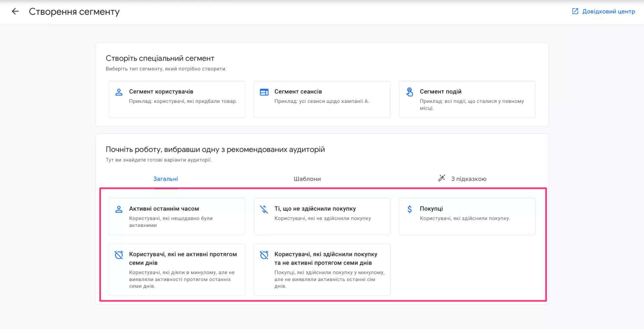Click the Створіть спеціальний сегмент heading
The image size is (644, 329).
pos(160,58)
